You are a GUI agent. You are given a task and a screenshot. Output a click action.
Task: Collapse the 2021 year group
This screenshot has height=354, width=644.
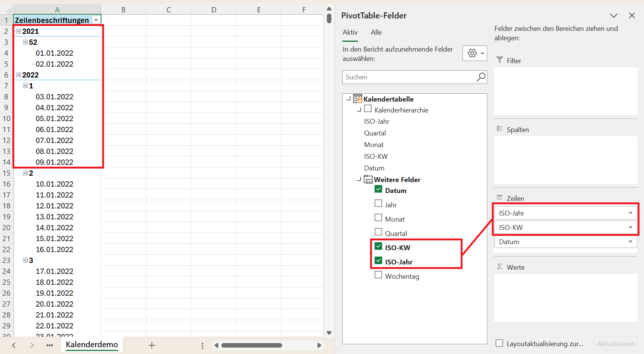[18, 31]
